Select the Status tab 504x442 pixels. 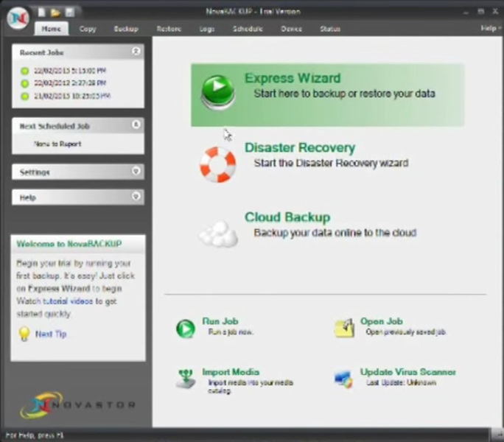(x=330, y=29)
